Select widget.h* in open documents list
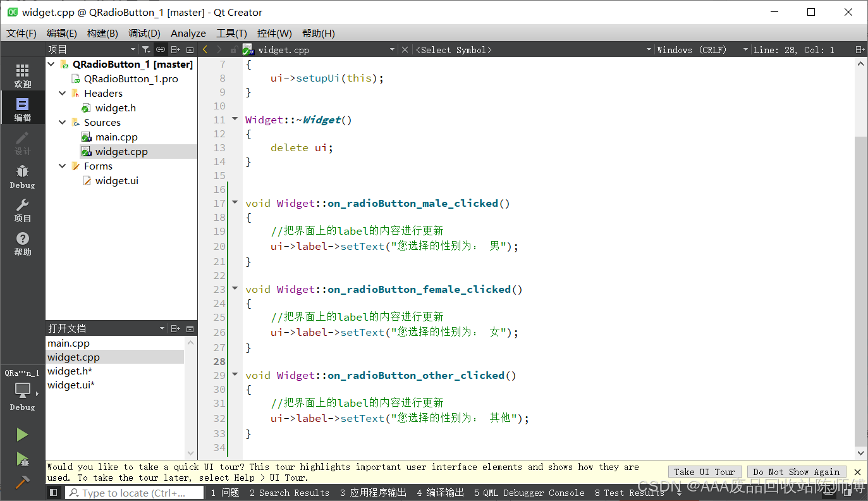 point(70,371)
